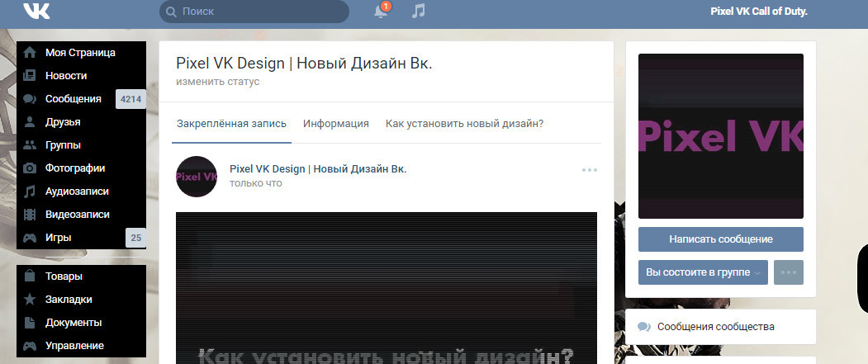Image resolution: width=868 pixels, height=364 pixels.
Task: Click the post author's round avatar
Action: click(197, 177)
